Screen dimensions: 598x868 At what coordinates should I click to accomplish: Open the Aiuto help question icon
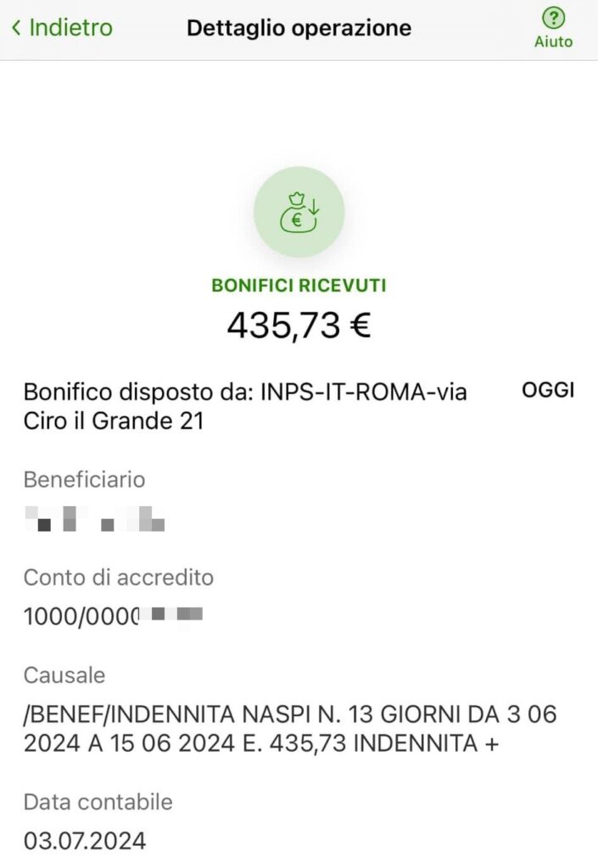553,19
